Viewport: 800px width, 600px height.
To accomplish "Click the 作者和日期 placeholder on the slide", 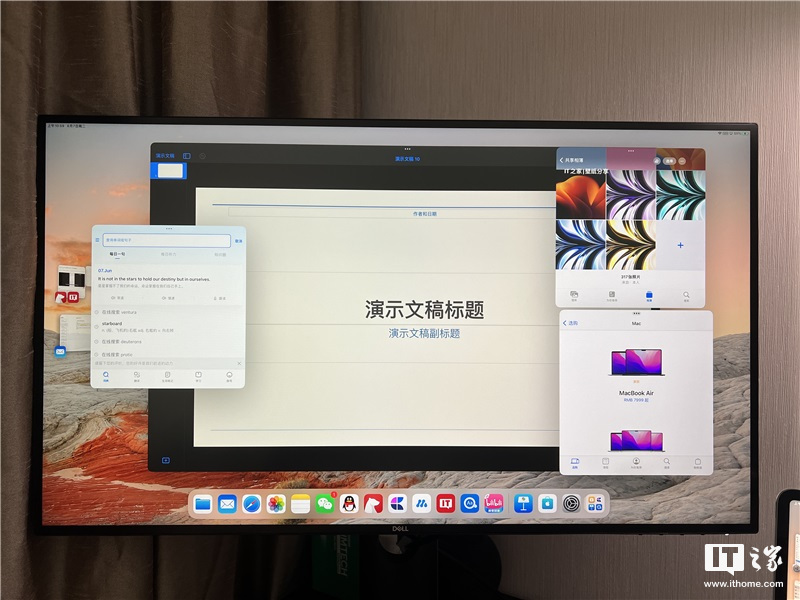I will click(424, 214).
